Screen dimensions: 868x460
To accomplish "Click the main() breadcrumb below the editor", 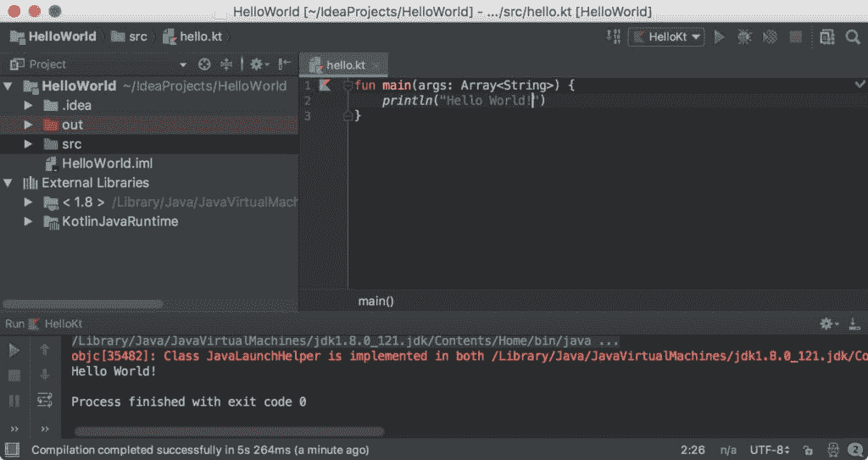I will pyautogui.click(x=376, y=301).
